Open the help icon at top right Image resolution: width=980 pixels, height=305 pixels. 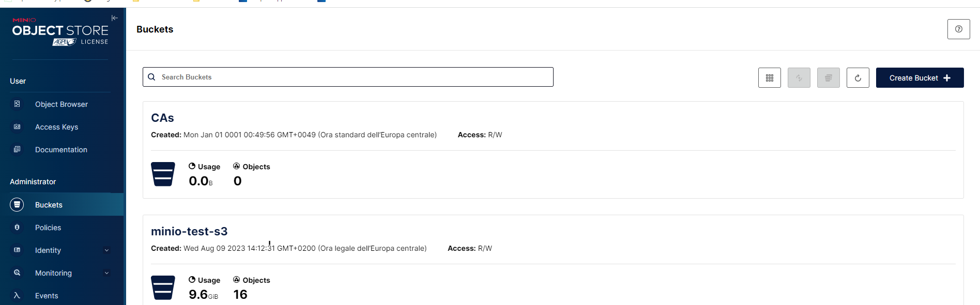coord(958,29)
